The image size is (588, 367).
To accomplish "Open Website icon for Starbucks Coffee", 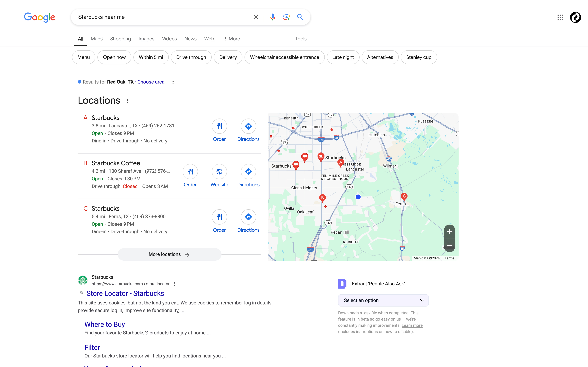I will click(219, 171).
